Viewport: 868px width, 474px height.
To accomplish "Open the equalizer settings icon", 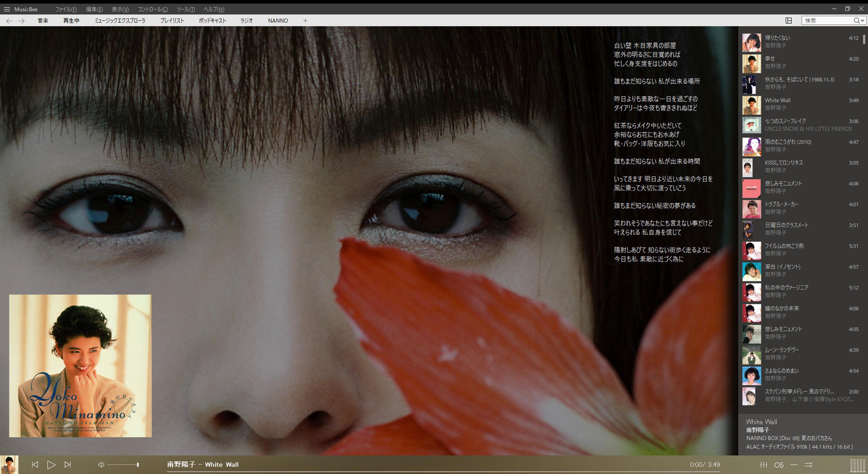I will pyautogui.click(x=764, y=465).
